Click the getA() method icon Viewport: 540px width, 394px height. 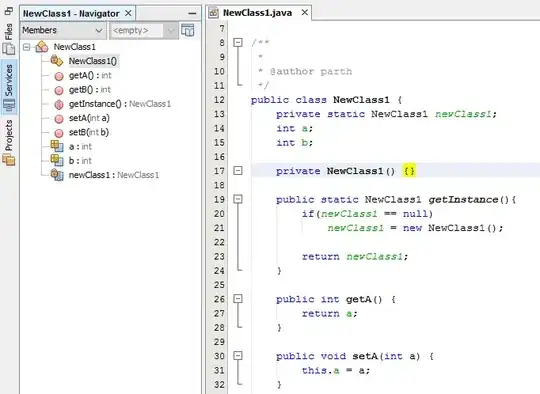click(x=59, y=76)
